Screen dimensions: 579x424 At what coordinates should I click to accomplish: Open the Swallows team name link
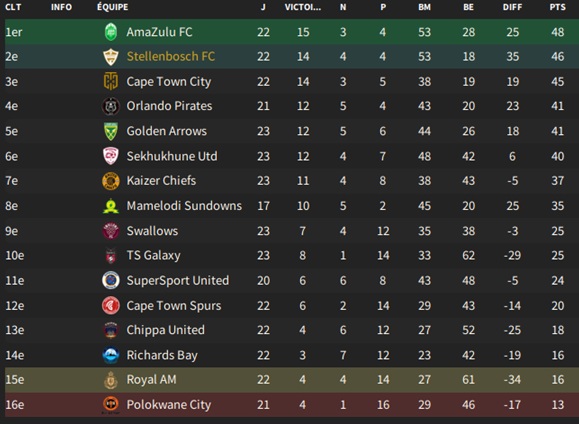[152, 231]
